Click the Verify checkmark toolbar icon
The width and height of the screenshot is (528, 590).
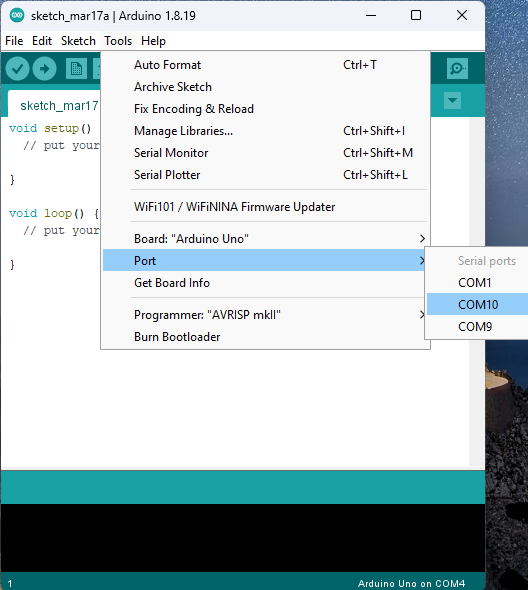[17, 68]
